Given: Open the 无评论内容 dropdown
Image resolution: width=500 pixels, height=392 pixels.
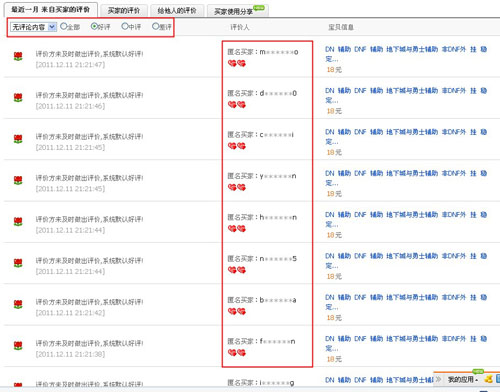Looking at the screenshot, I should click(x=33, y=27).
